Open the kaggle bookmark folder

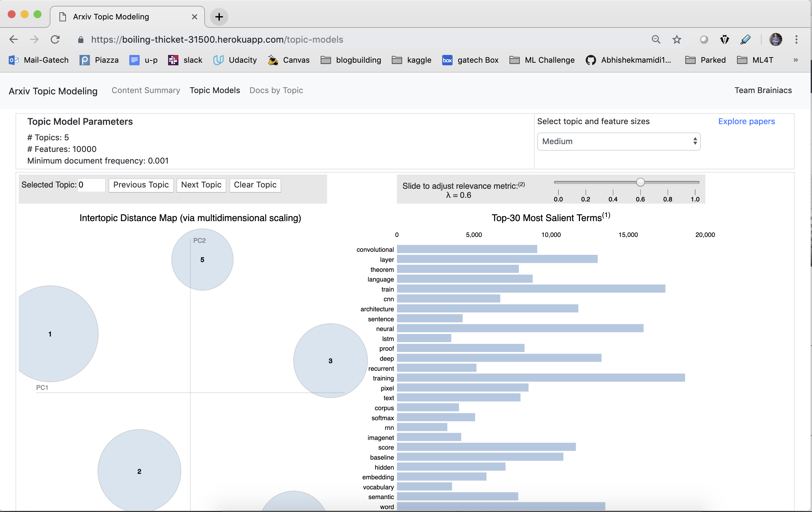[411, 60]
